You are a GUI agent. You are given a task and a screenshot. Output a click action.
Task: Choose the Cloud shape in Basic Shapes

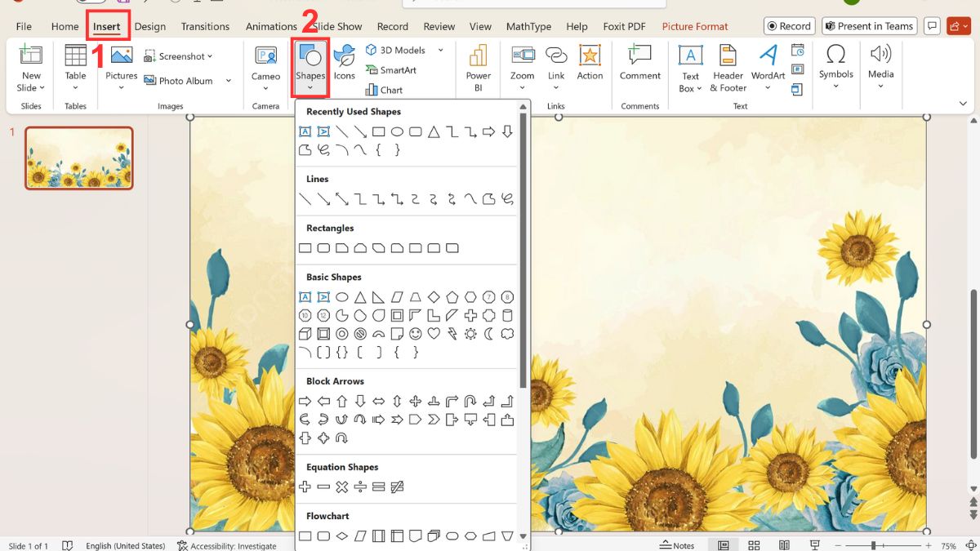click(507, 334)
